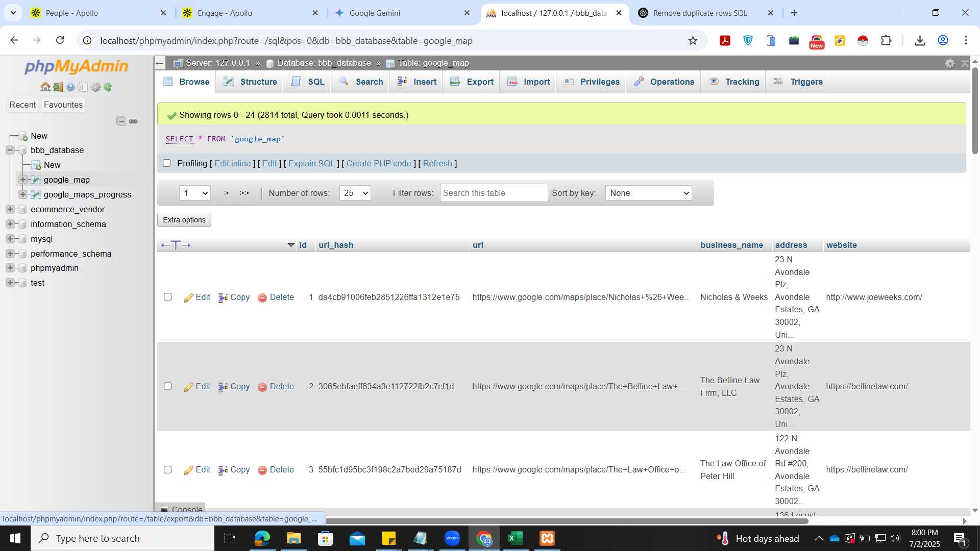This screenshot has width=980, height=551.
Task: Click the Adobe Acrobat extension icon
Action: coord(725,40)
